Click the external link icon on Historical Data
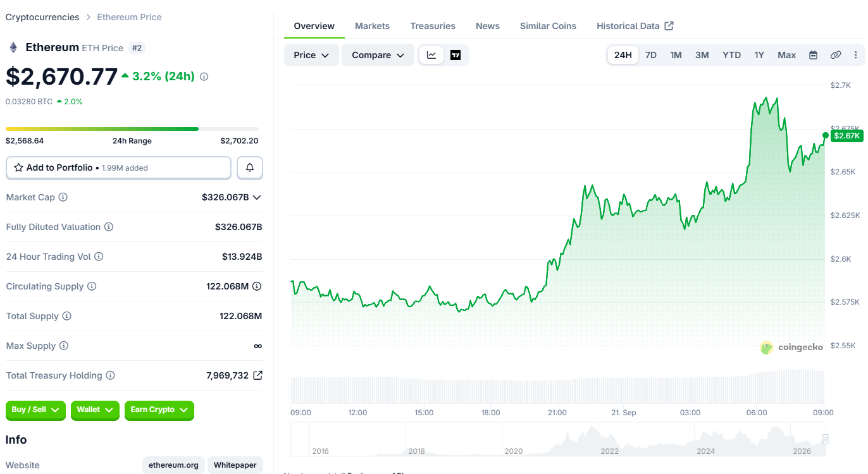Screen dimensions: 868x474 [669, 26]
